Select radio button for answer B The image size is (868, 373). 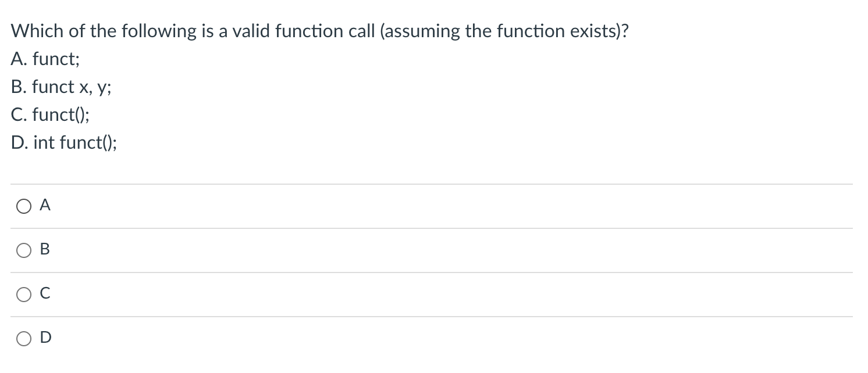coord(23,250)
